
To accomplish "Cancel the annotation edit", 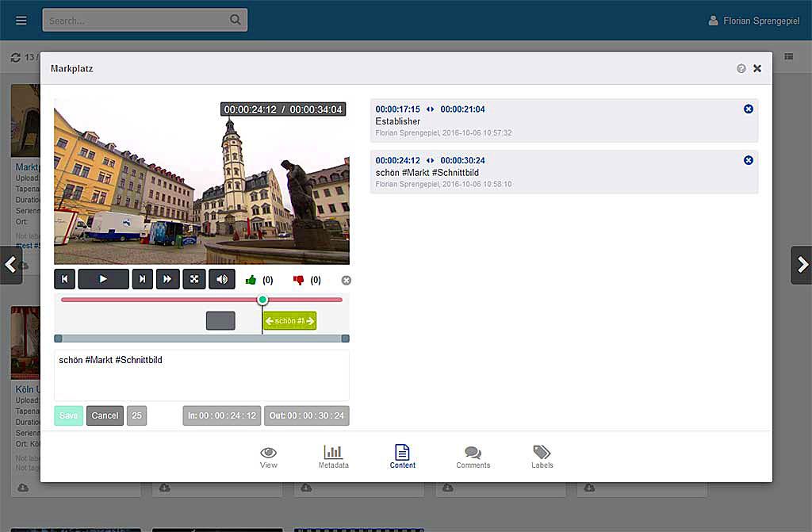I will pos(105,415).
